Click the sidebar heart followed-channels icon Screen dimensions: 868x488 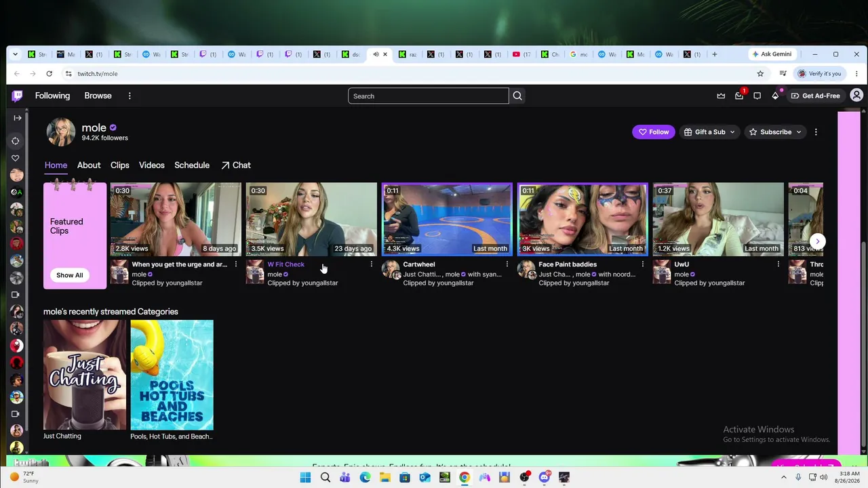coord(16,158)
